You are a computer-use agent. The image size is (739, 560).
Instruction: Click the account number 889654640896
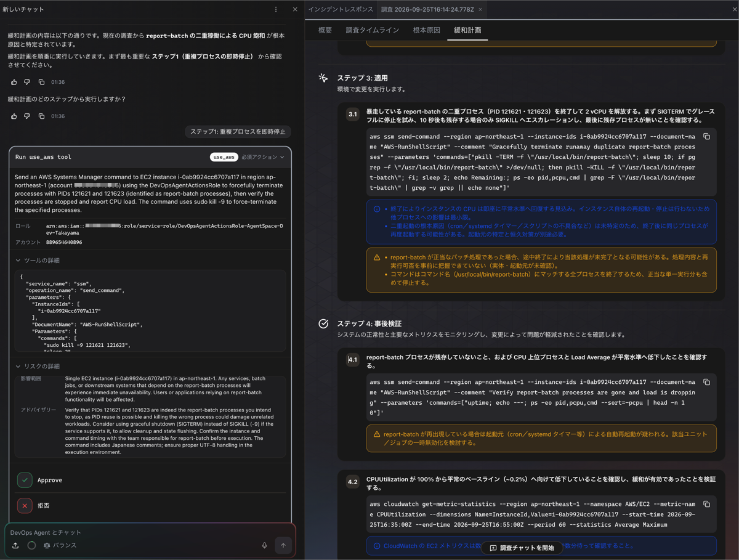click(x=64, y=243)
